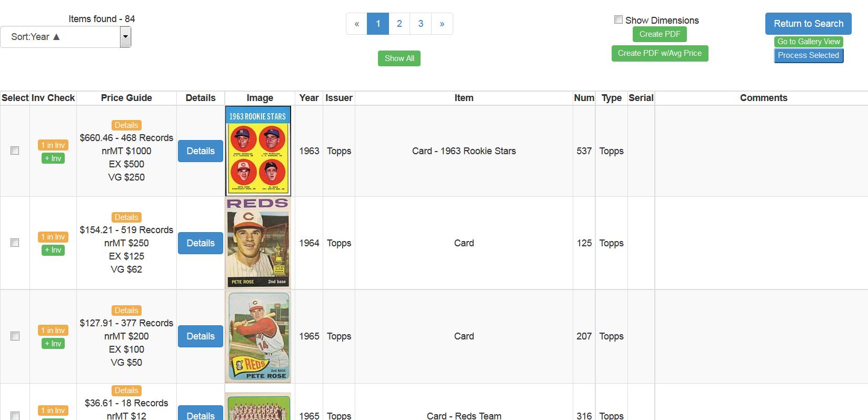Screen dimensions: 868x420
Task: Open 1 in Inv badge for 1963 card
Action: [53, 145]
